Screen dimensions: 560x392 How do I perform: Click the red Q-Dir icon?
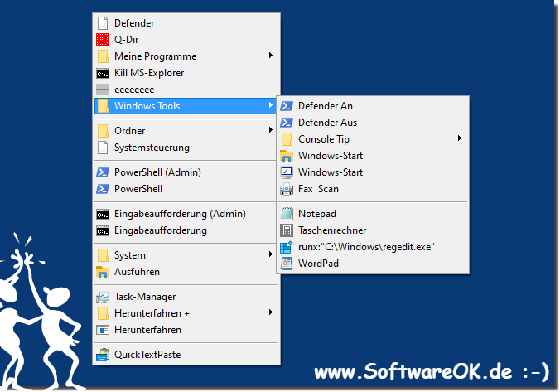point(103,40)
